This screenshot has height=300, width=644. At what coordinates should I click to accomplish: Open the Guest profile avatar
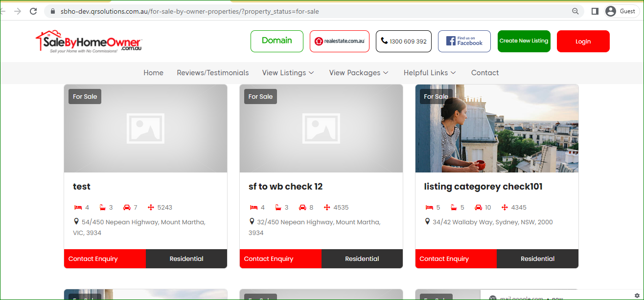coord(610,11)
